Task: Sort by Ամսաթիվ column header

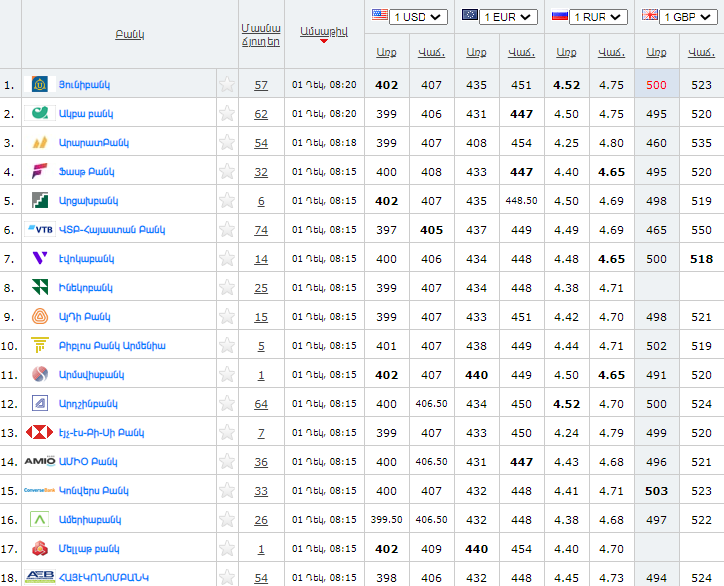Action: tap(324, 32)
